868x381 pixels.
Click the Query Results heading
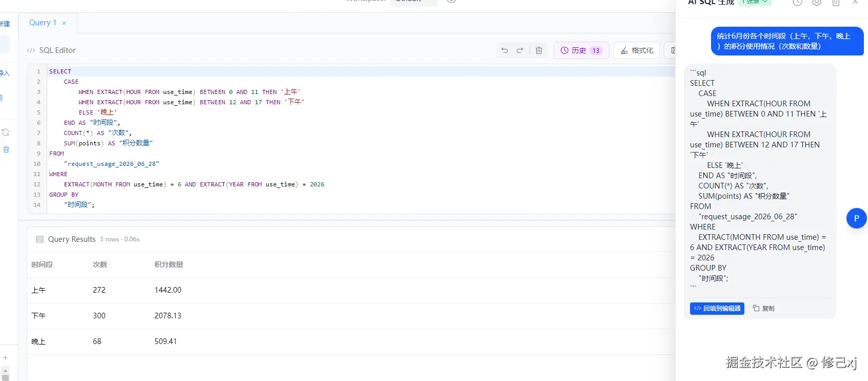72,239
